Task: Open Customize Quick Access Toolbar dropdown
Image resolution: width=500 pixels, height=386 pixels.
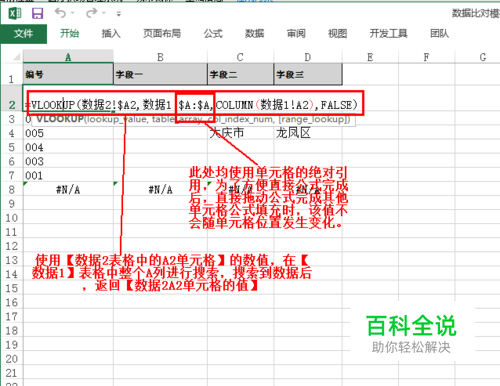Action: pos(119,14)
